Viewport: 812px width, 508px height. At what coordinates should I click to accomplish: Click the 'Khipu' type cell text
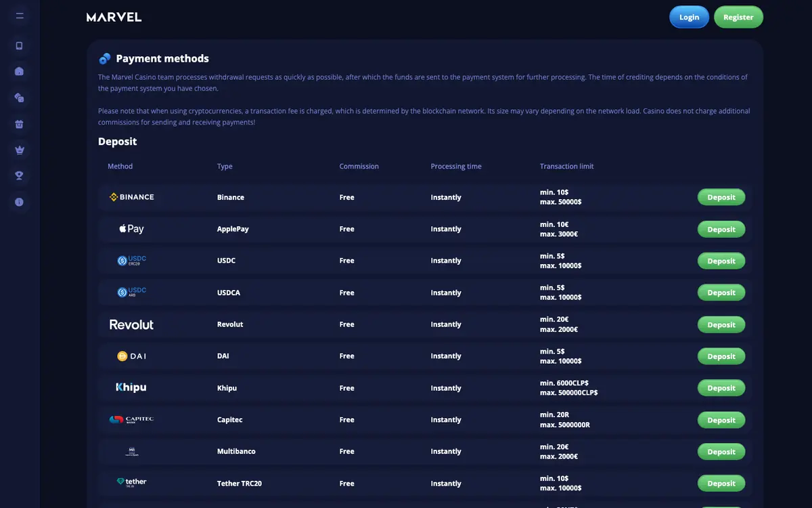coord(227,388)
